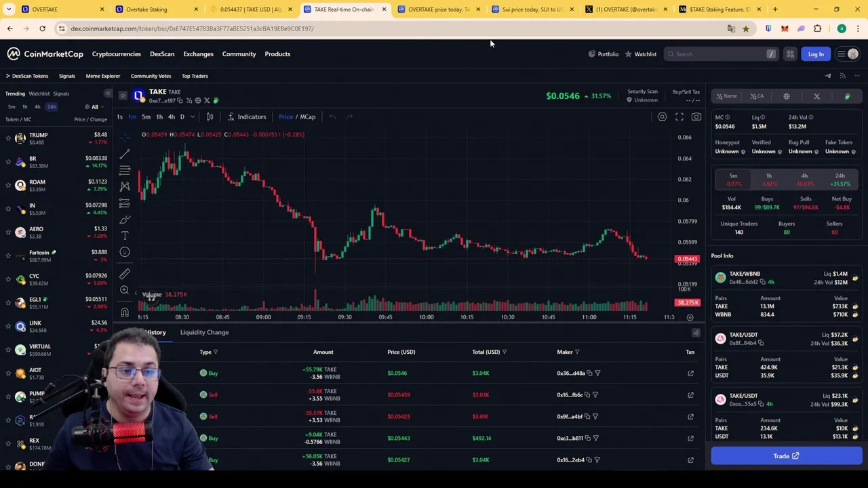Viewport: 868px width, 488px height.
Task: Search by CA in right panel
Action: coord(757,96)
